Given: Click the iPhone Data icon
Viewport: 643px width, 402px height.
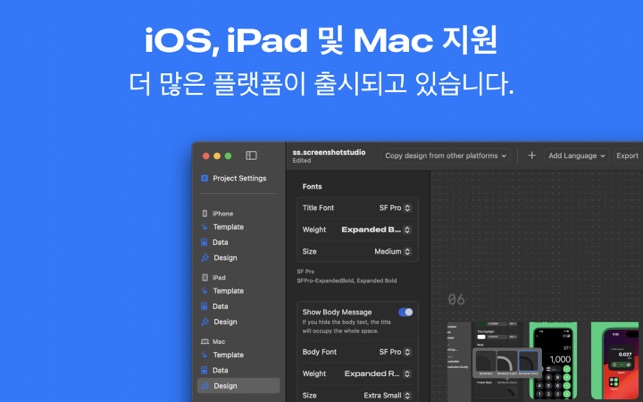Looking at the screenshot, I should [x=204, y=242].
